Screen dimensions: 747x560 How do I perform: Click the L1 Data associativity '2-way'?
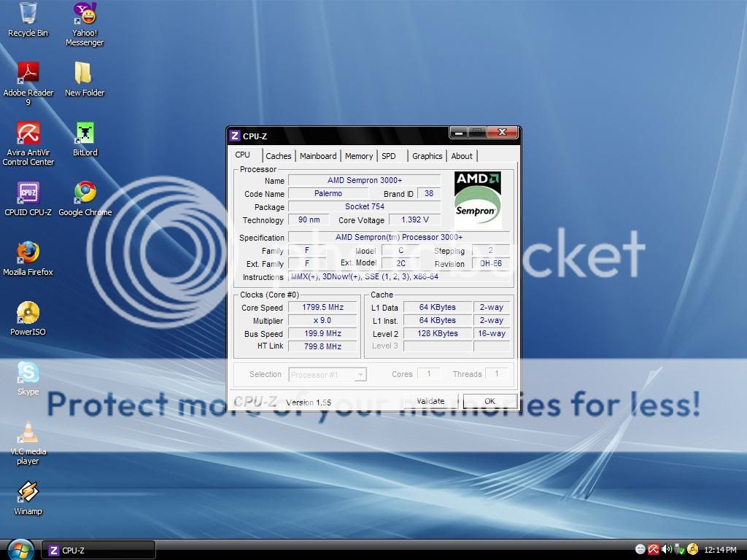[x=492, y=307]
